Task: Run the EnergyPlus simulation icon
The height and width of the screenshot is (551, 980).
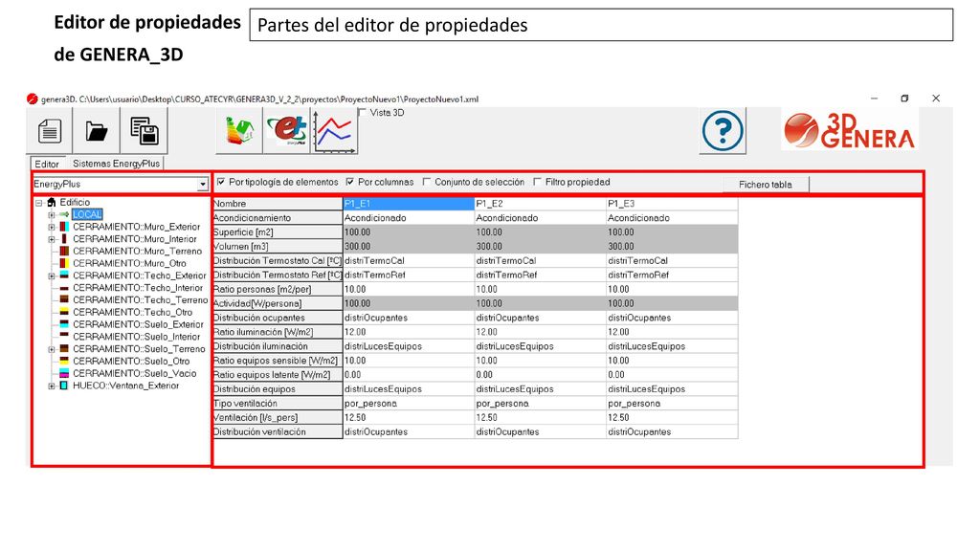Action: pos(287,130)
